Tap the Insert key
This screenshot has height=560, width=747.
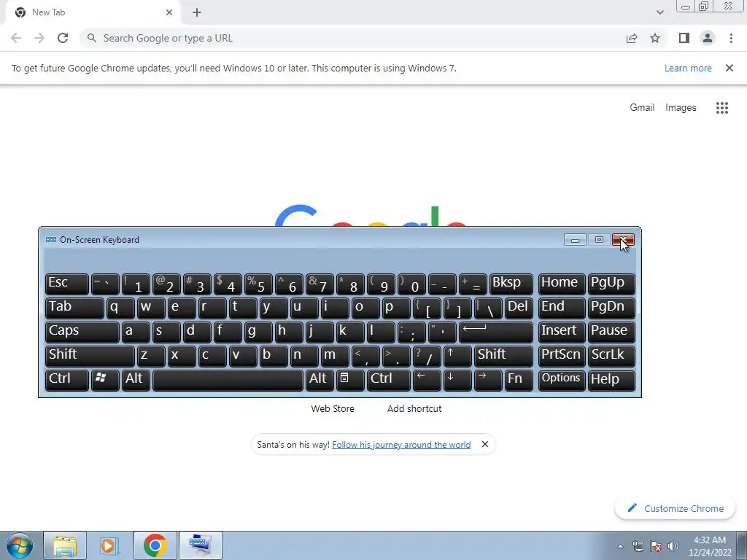click(562, 332)
